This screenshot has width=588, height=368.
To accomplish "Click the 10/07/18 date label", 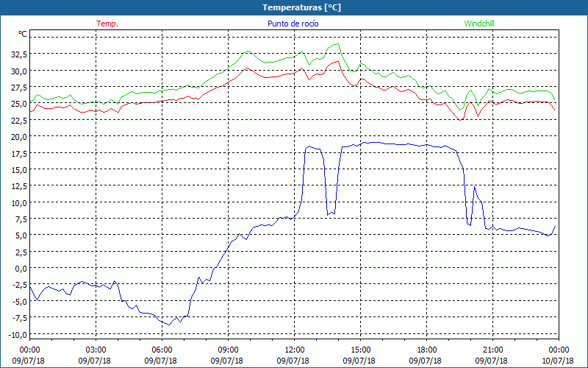I will (558, 361).
